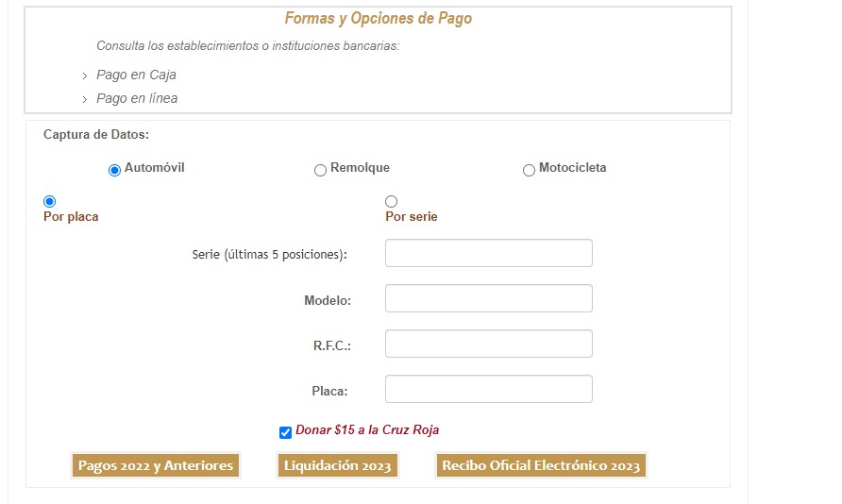Click the Liquidación 2023 button
Viewport: 842px width, 504px height.
(338, 465)
